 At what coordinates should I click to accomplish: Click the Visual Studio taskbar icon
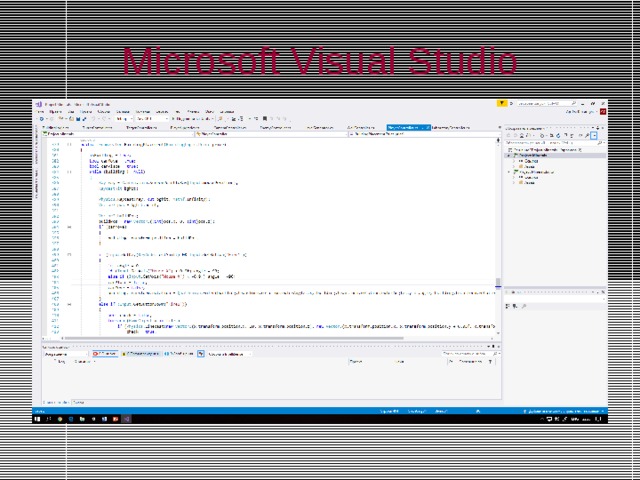point(127,419)
